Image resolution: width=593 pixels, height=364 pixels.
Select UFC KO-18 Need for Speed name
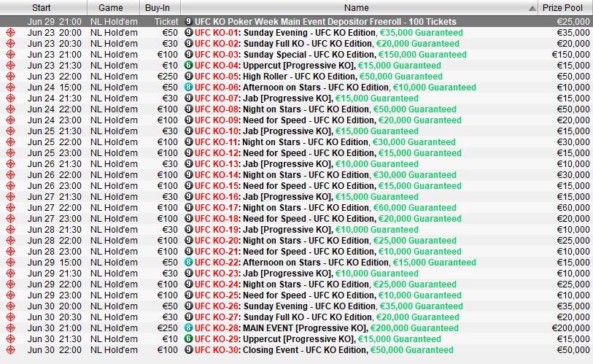(x=328, y=219)
